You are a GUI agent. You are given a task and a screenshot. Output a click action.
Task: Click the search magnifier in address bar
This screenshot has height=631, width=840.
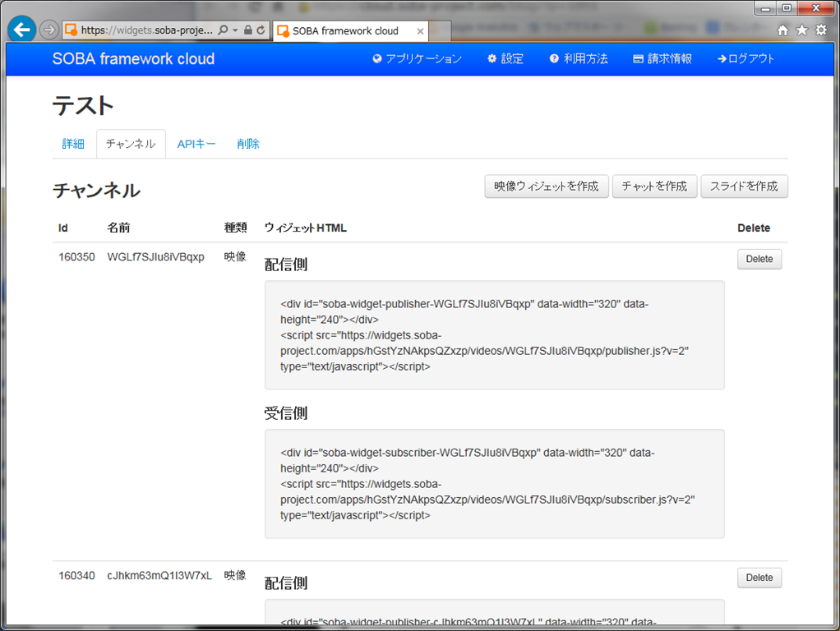pyautogui.click(x=224, y=30)
